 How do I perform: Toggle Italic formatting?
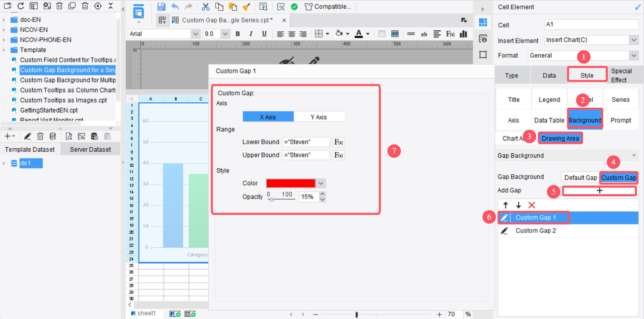251,34
